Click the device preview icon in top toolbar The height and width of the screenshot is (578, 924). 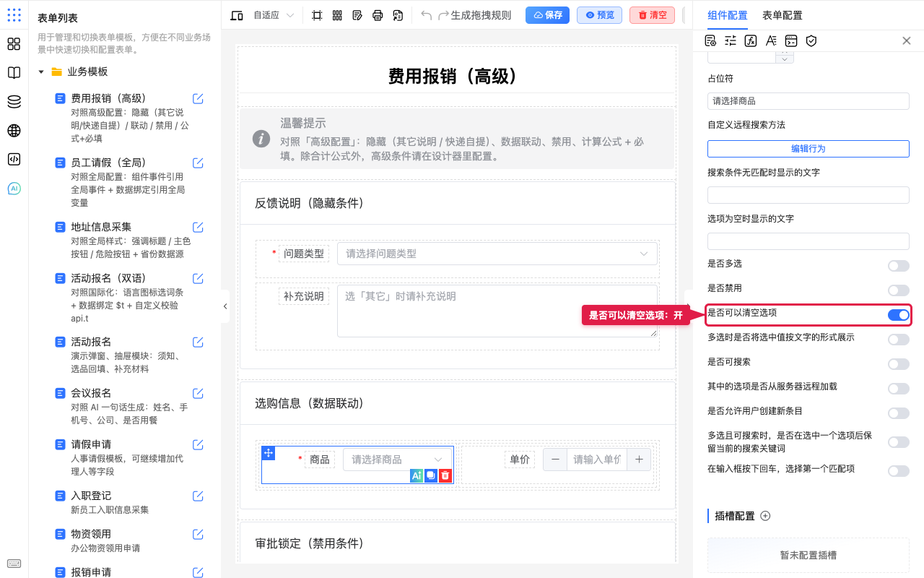pyautogui.click(x=237, y=15)
